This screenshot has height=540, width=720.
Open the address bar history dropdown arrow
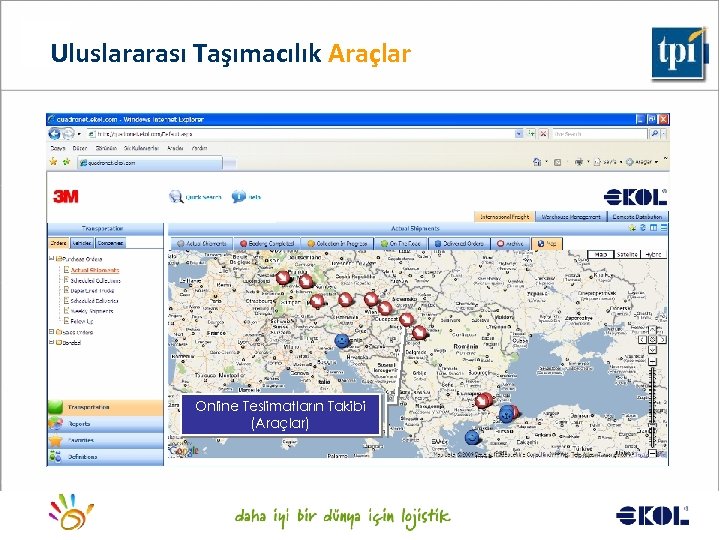pyautogui.click(x=519, y=134)
